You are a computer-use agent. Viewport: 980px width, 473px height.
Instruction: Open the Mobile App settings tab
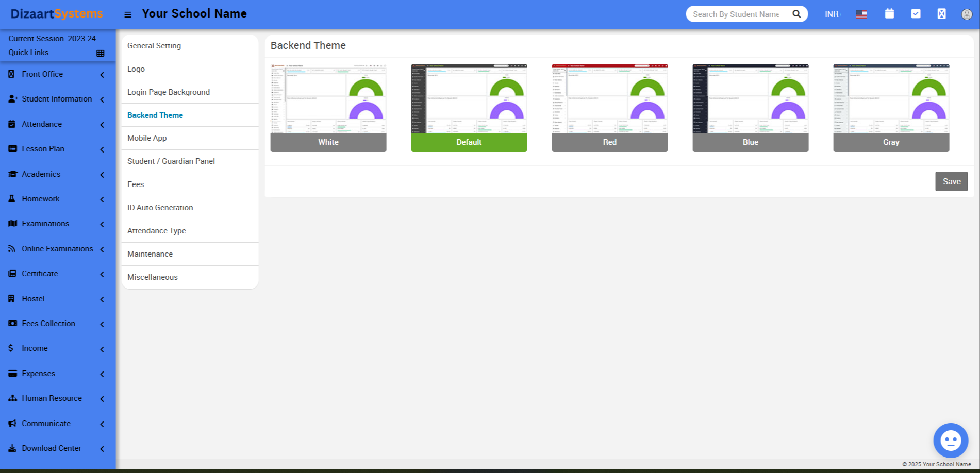coord(147,138)
